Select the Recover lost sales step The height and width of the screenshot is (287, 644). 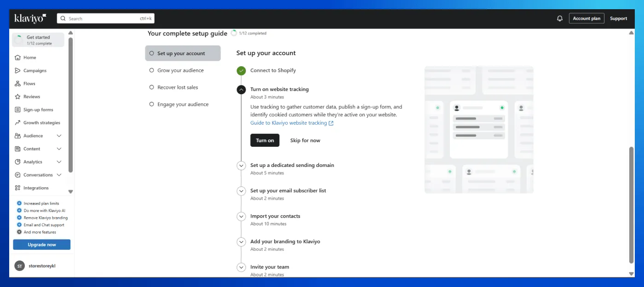(x=178, y=87)
